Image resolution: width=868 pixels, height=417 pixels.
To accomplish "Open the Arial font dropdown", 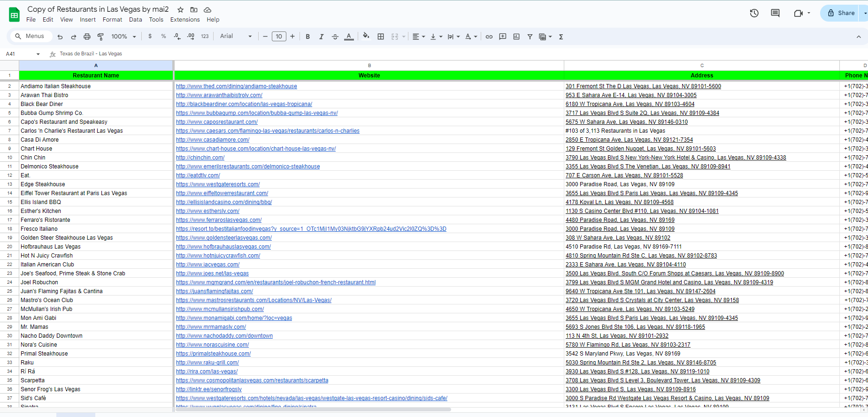I will pos(236,36).
